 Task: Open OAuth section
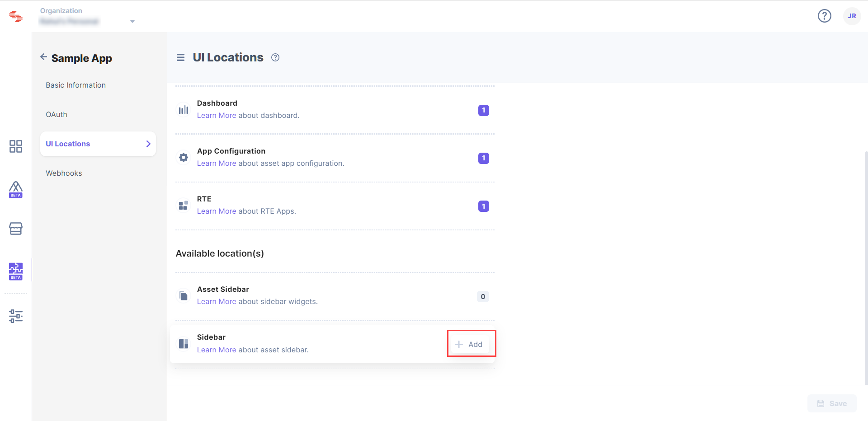[x=57, y=114]
